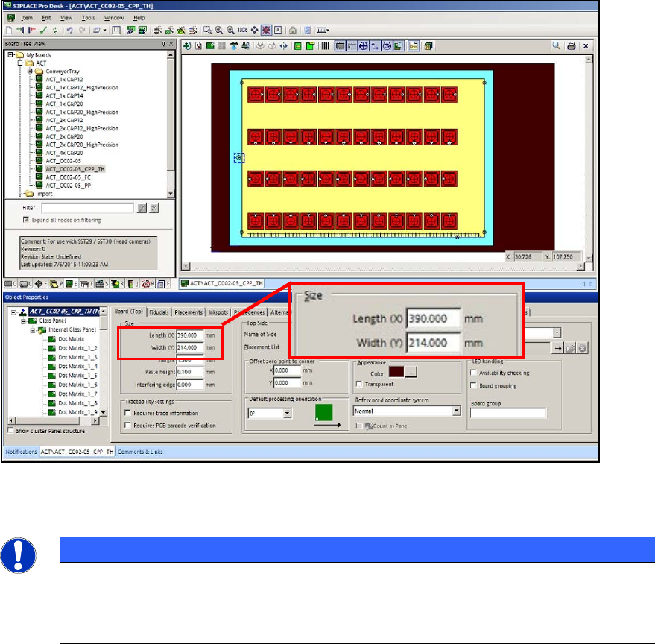Switch to the Fiducials tab
Image resolution: width=655 pixels, height=644 pixels.
[159, 312]
